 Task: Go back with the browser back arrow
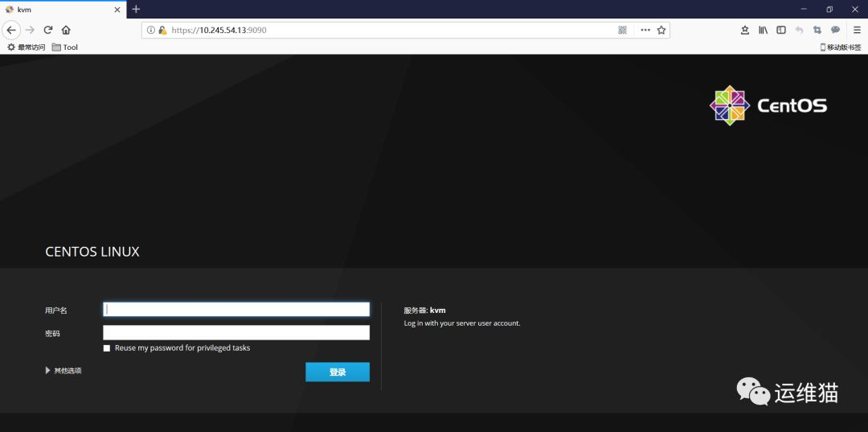[x=11, y=30]
